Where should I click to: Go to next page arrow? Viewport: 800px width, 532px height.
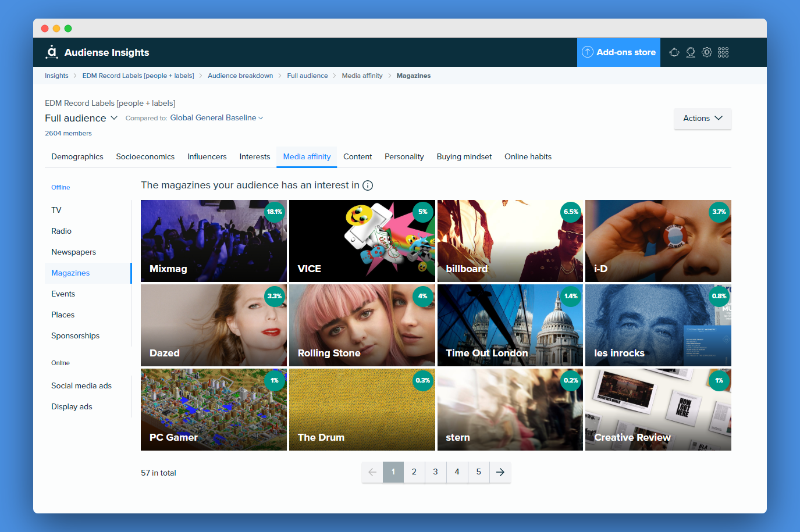click(x=500, y=472)
